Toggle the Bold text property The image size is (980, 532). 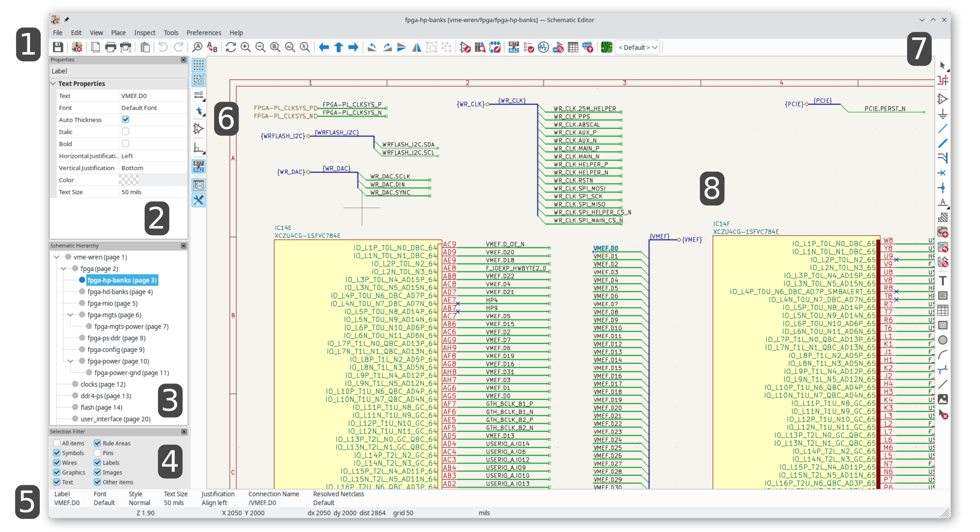click(126, 143)
